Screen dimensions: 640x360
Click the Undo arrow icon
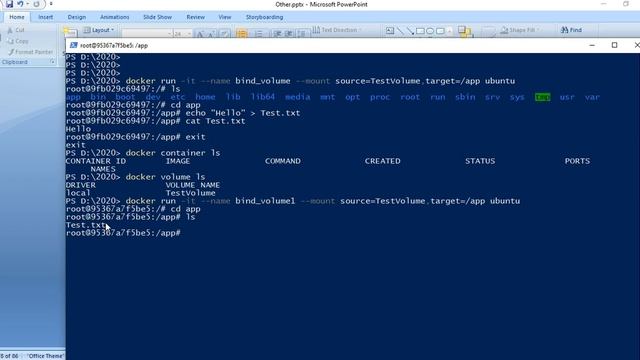pos(20,4)
